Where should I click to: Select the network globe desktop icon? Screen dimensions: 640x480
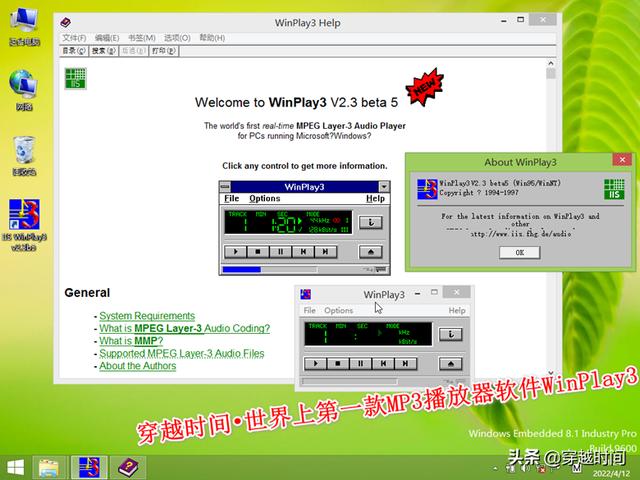pos(24,90)
